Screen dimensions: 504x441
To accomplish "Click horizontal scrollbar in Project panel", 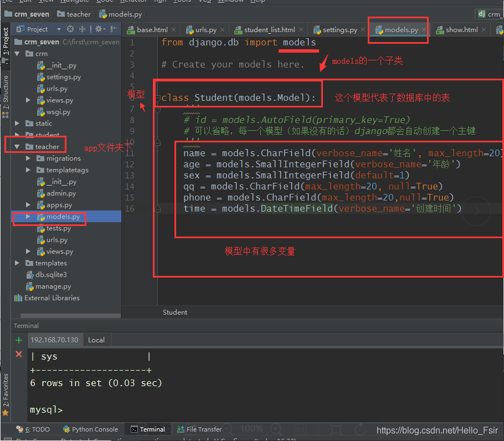I will [x=70, y=316].
